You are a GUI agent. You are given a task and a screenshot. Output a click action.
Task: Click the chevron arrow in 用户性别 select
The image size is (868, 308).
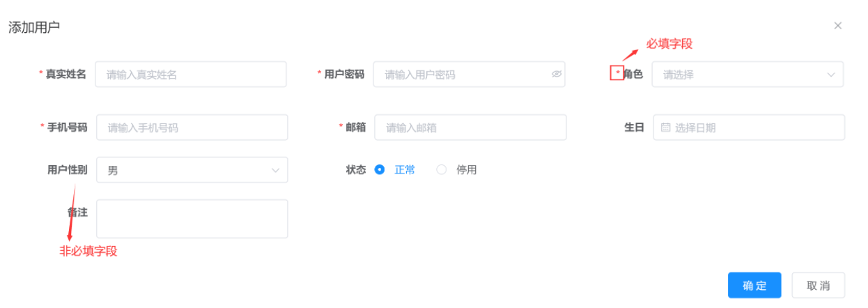click(274, 170)
